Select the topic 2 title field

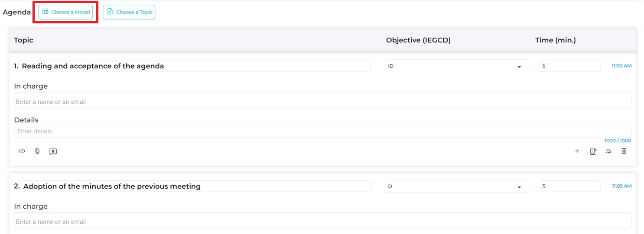[x=196, y=186]
